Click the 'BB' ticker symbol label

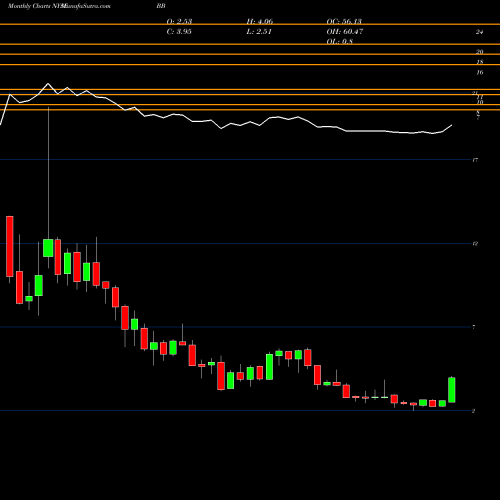tap(161, 6)
